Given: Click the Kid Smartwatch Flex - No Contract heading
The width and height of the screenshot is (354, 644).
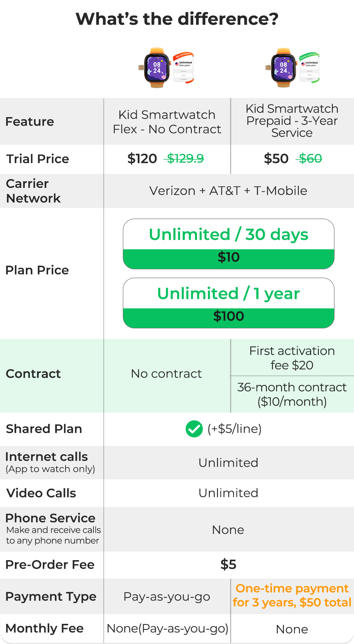Looking at the screenshot, I should (167, 122).
